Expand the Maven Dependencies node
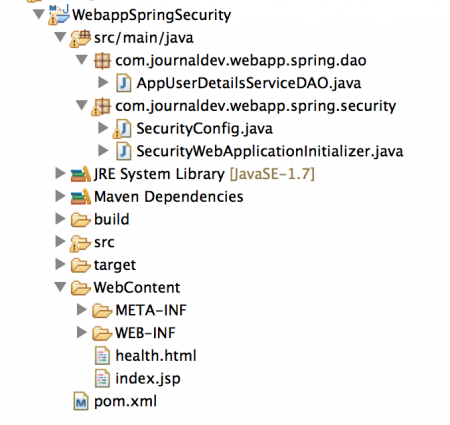The height and width of the screenshot is (425, 450). (x=60, y=196)
